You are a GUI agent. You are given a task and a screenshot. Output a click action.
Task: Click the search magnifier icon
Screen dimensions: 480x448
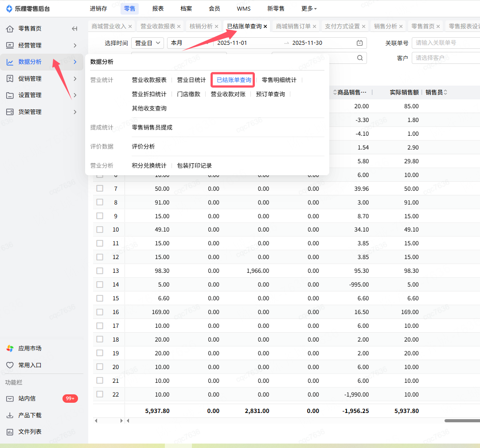pyautogui.click(x=360, y=58)
